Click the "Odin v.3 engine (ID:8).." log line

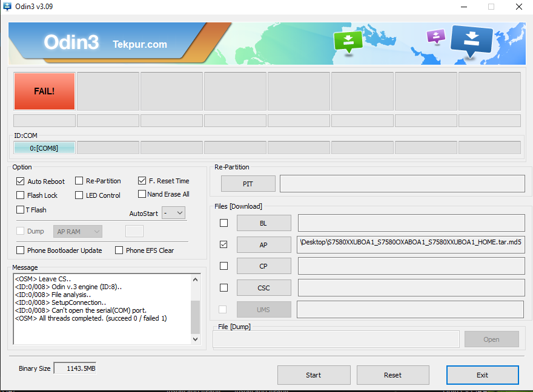(x=68, y=287)
